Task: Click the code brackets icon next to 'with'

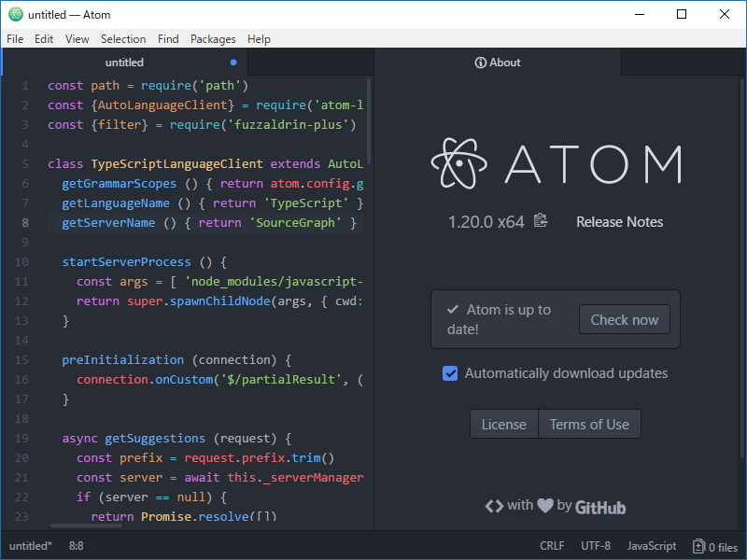Action: [x=495, y=505]
